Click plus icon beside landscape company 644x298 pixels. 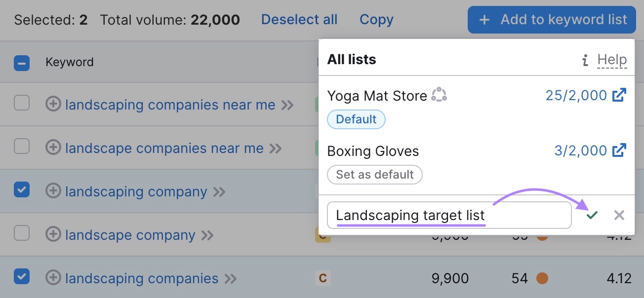tap(53, 235)
